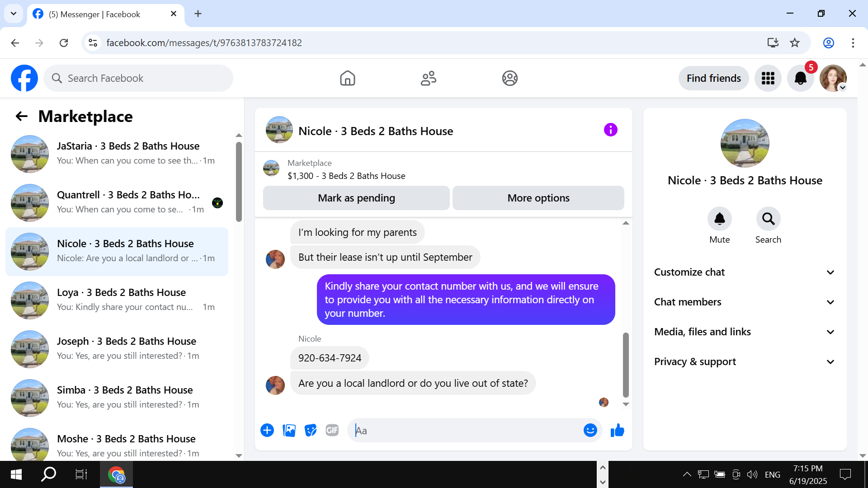868x488 pixels.
Task: Open Loya conversation
Action: click(x=117, y=300)
